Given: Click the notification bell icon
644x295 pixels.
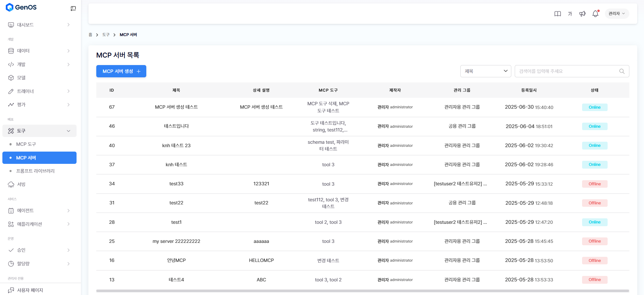Looking at the screenshot, I should point(595,14).
